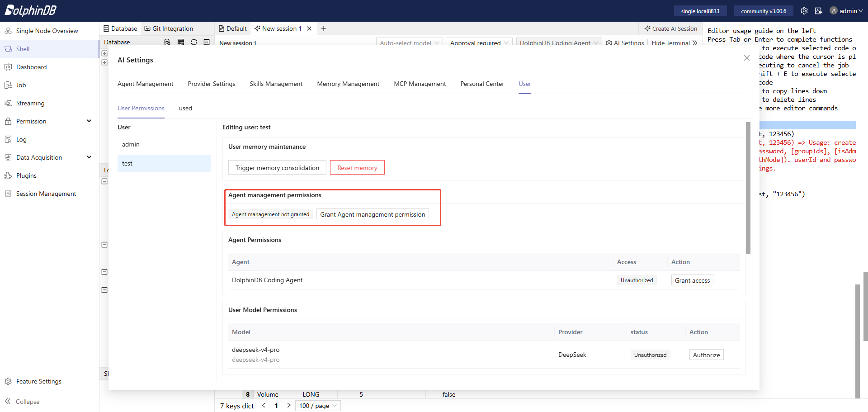Refresh the Database panel
Viewport: 868px width, 412px height.
(x=194, y=42)
